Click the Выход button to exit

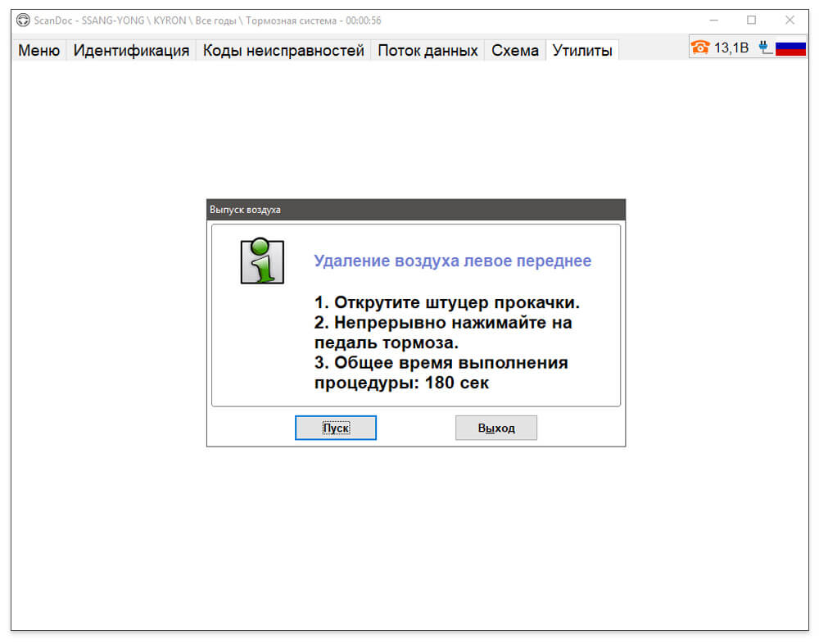(496, 429)
